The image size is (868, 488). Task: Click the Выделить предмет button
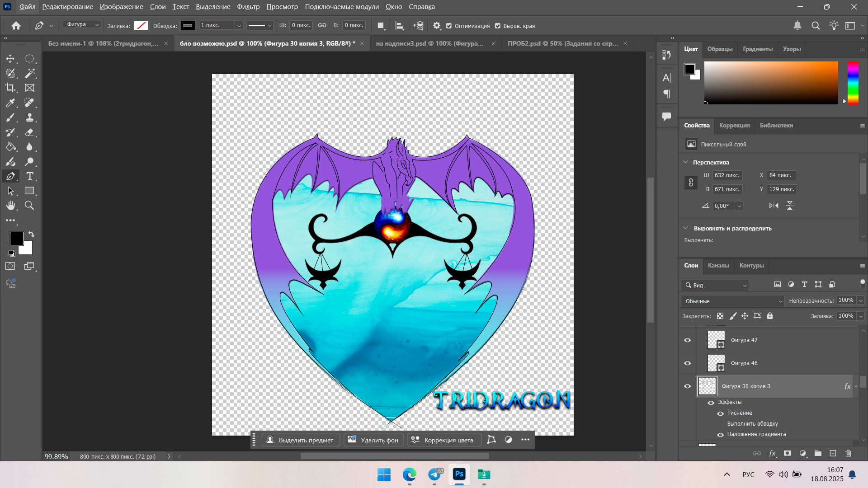pos(300,440)
